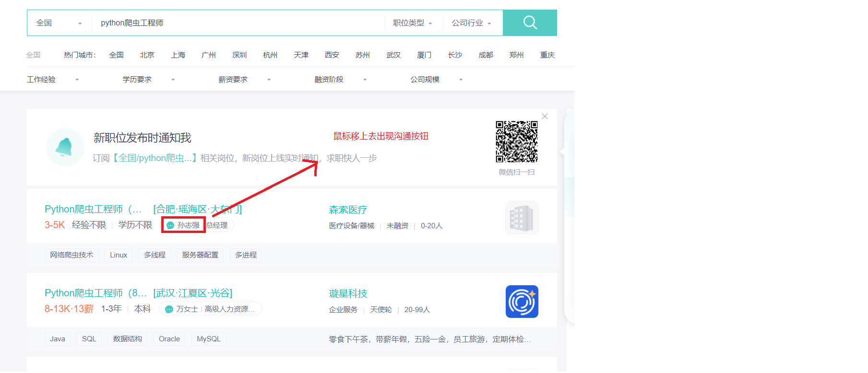Image resolution: width=868 pixels, height=373 pixels.
Task: Open the 森索医疗 company link
Action: (348, 210)
